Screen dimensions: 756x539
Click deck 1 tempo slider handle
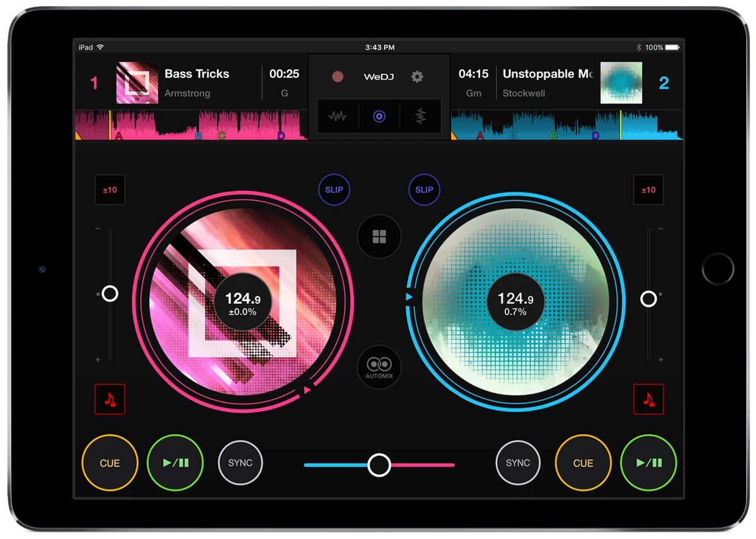(110, 294)
